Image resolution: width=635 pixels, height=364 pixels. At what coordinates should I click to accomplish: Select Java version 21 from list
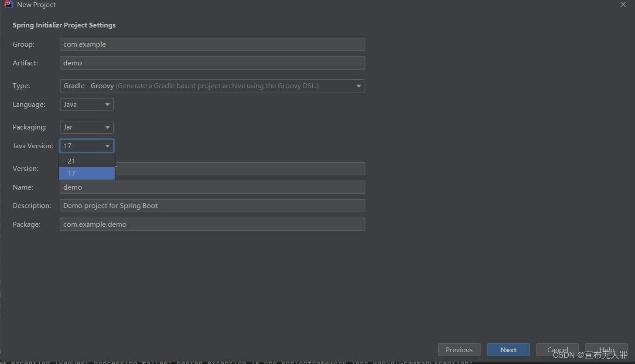(x=87, y=161)
